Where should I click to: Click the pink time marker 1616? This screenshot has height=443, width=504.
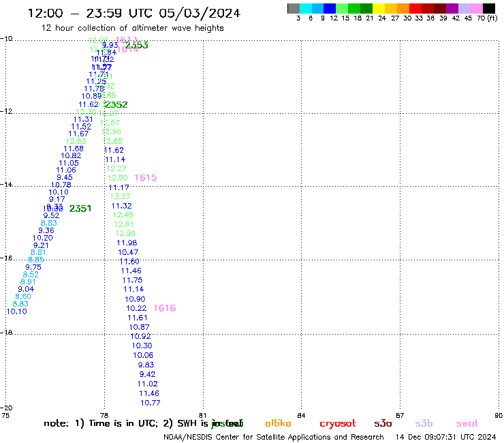pyautogui.click(x=165, y=308)
